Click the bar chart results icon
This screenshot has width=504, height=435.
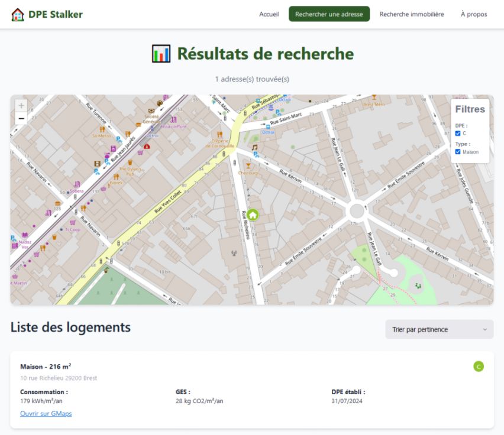161,54
